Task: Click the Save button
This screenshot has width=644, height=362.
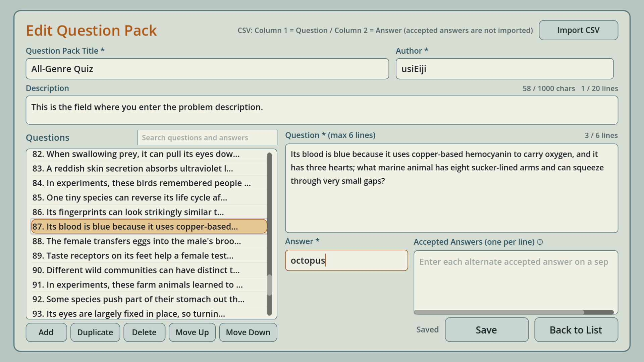Action: pos(486,330)
